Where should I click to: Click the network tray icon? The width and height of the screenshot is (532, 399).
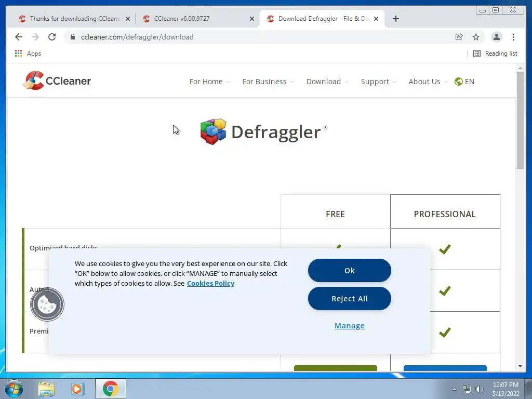pyautogui.click(x=467, y=389)
